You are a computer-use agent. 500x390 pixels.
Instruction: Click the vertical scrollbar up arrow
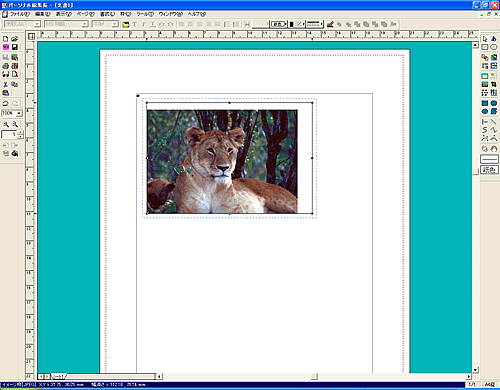tap(476, 45)
